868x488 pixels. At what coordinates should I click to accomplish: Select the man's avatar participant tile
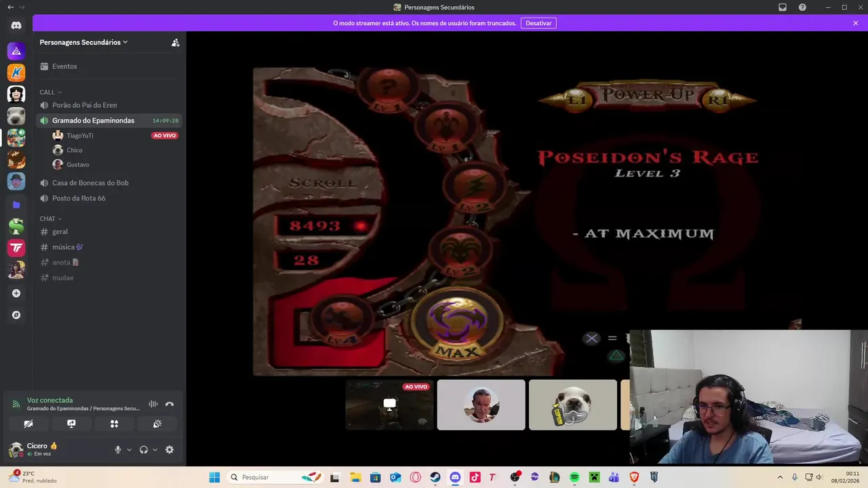[481, 405]
